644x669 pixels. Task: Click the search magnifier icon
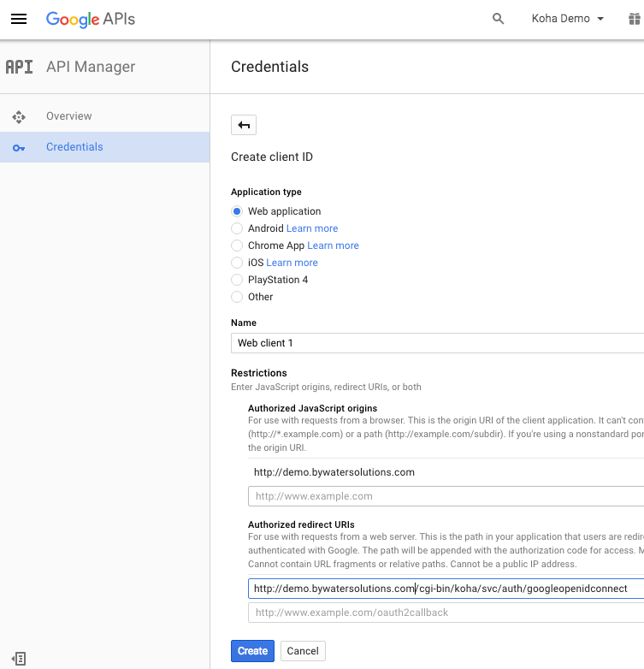pyautogui.click(x=499, y=19)
